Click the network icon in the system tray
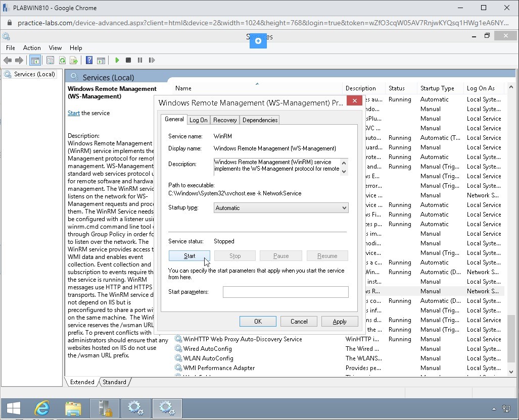519x420 pixels. pos(506,409)
